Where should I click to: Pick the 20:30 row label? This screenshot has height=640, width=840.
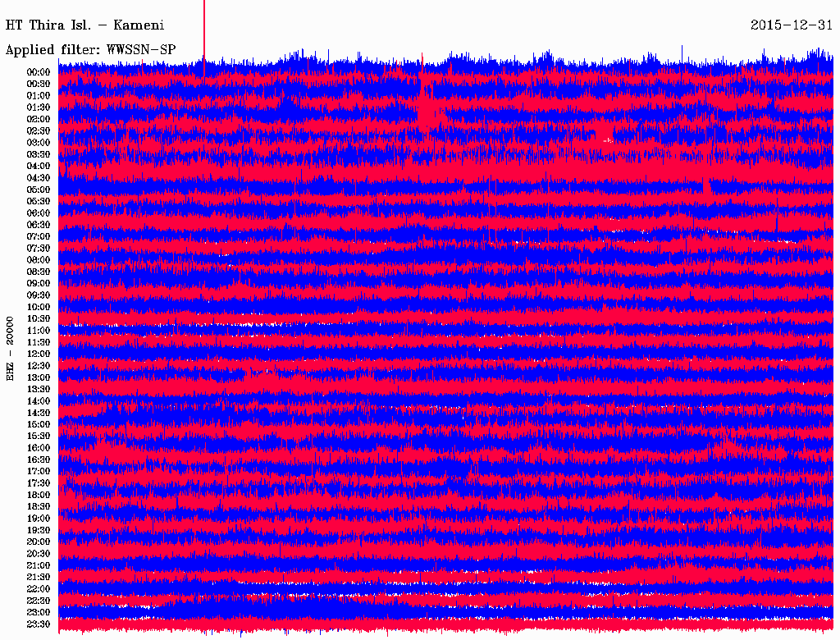(39, 553)
